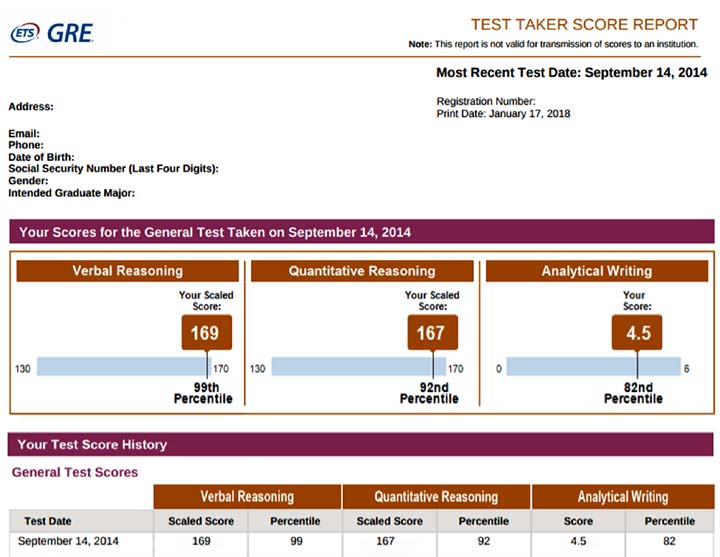Image resolution: width=720 pixels, height=557 pixels.
Task: Click Your Scaled Score label in Verbal panel
Action: pos(206,301)
